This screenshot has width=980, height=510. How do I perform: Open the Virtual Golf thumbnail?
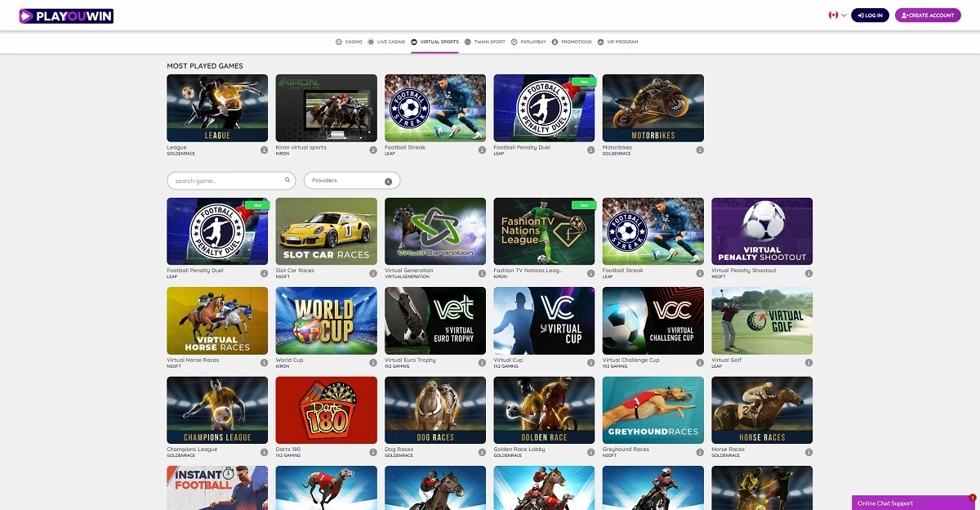(x=762, y=320)
